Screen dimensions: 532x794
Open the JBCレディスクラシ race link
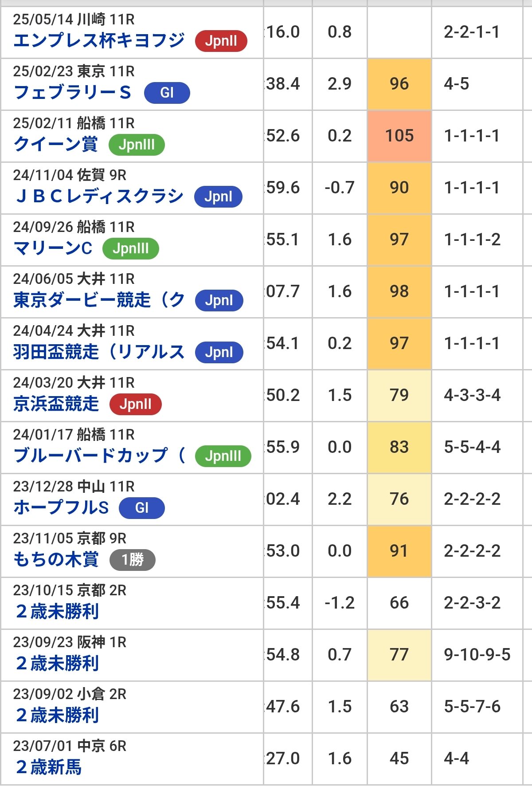pos(98,197)
